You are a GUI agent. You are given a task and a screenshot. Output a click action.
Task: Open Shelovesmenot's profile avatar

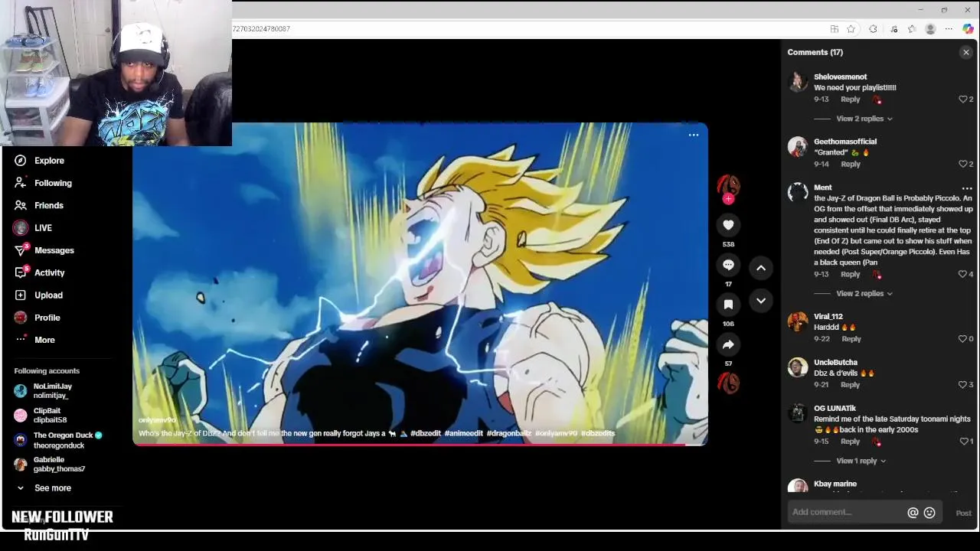coord(798,82)
